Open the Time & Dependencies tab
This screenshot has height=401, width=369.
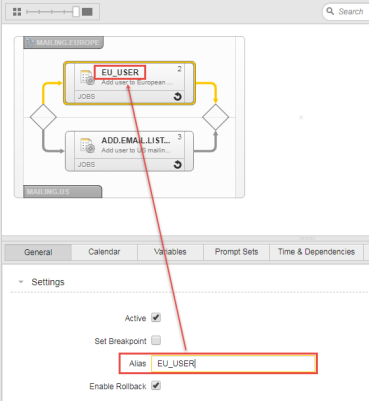point(316,252)
